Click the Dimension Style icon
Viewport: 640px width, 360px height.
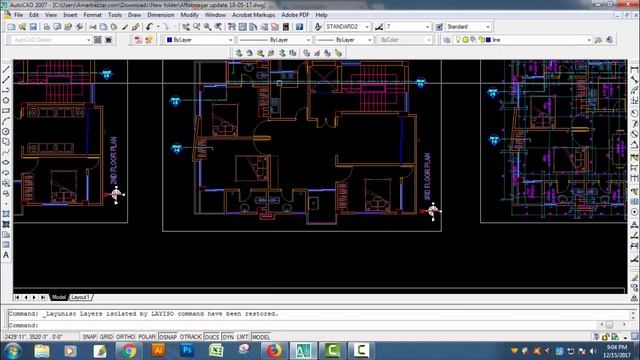[x=379, y=27]
